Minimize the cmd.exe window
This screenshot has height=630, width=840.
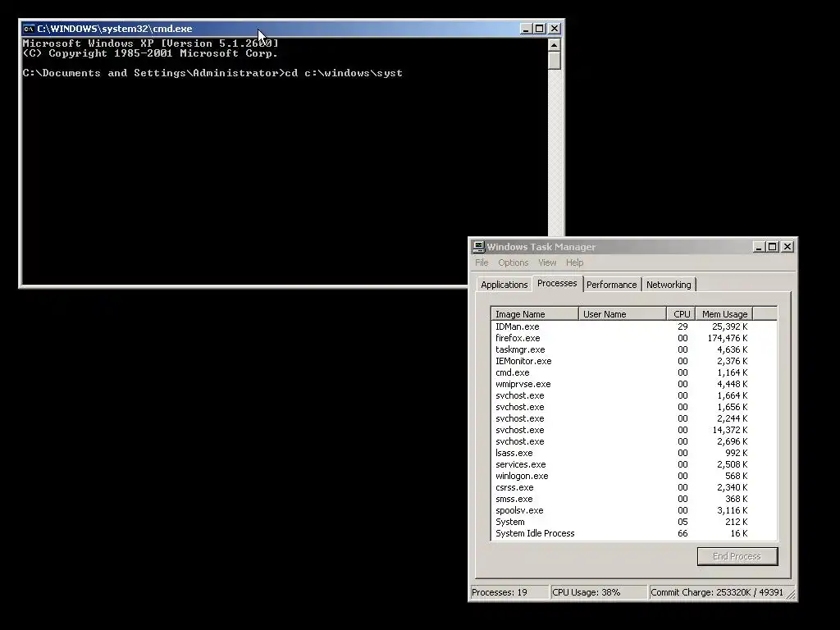[526, 29]
